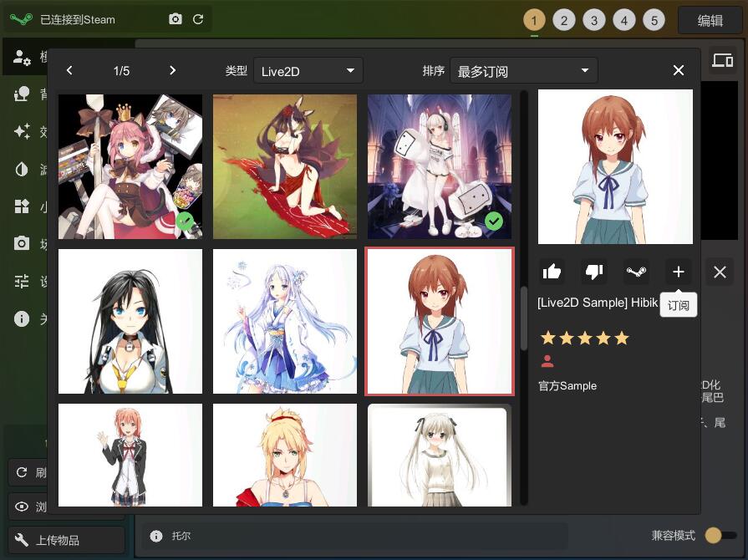Screen dimensions: 748x560
Task: Select the black-haired girl thumbnail
Action: (x=130, y=321)
